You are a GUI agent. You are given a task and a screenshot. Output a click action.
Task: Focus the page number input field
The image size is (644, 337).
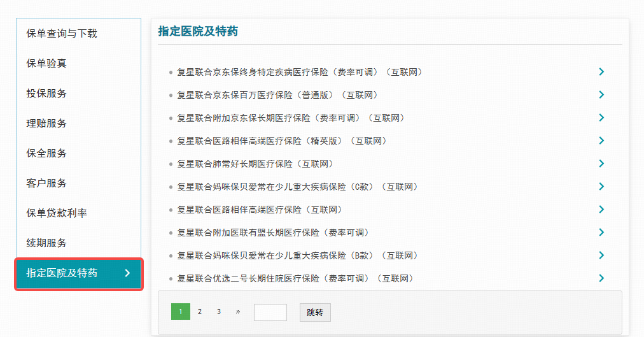[x=270, y=312]
